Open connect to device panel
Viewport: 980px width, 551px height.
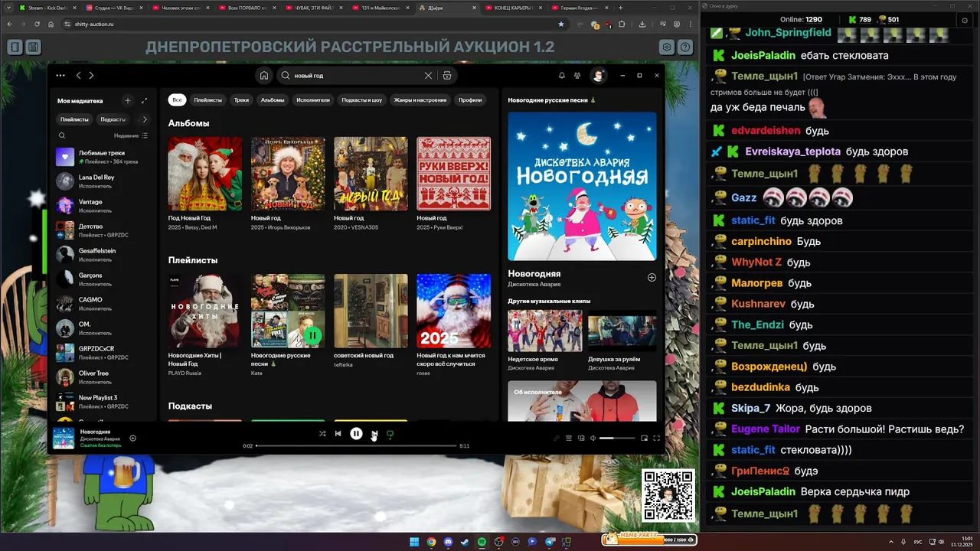(x=581, y=439)
